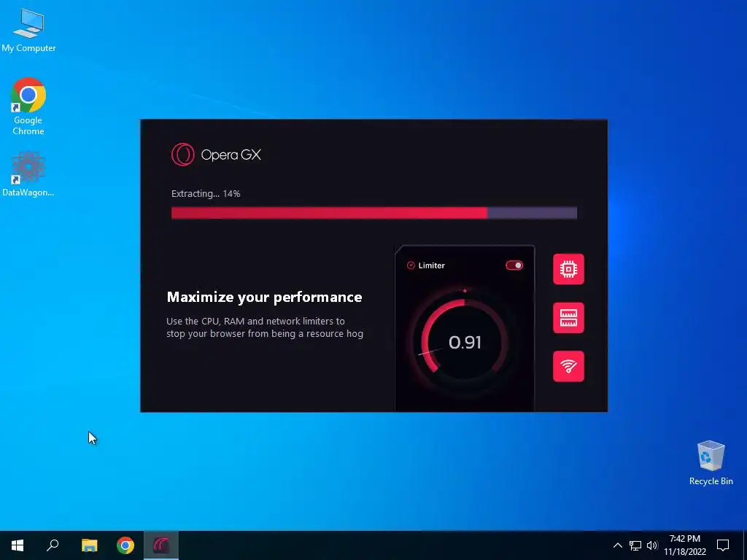Image resolution: width=747 pixels, height=560 pixels.
Task: Launch Chrome from the taskbar
Action: coord(125,545)
